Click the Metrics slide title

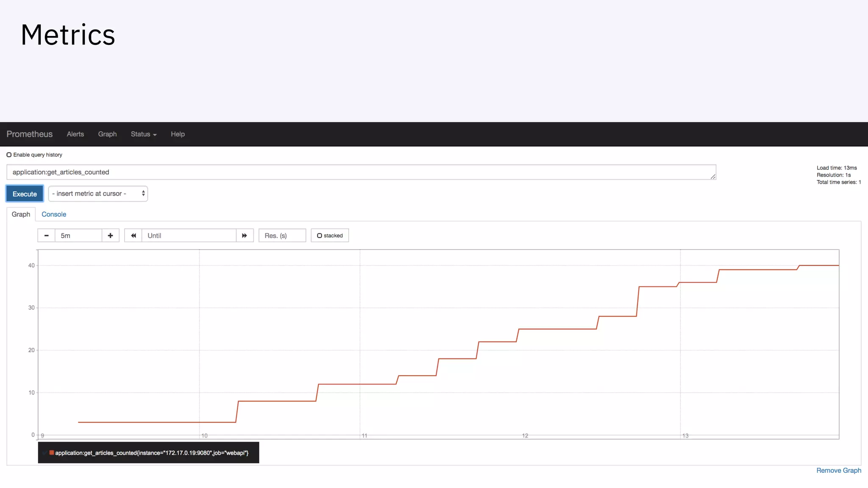pos(68,35)
